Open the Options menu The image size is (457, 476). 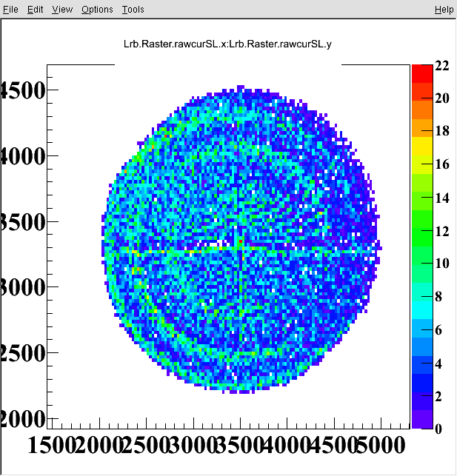(x=97, y=10)
